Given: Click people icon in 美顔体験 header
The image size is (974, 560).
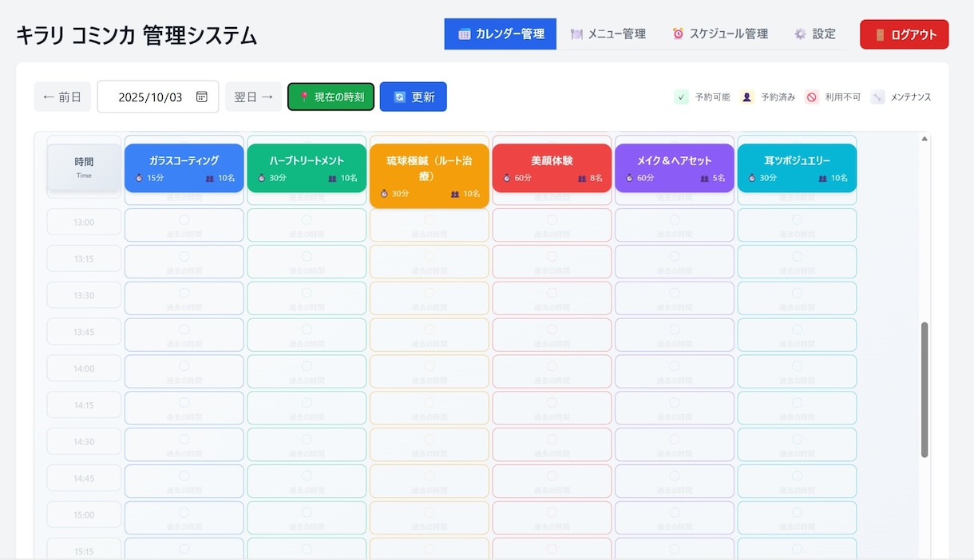Looking at the screenshot, I should (582, 178).
